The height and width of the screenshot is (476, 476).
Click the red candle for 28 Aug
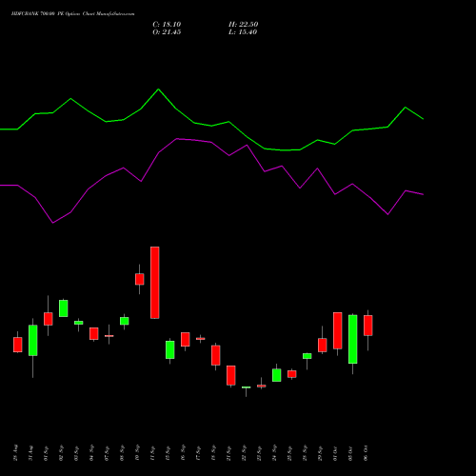(x=18, y=345)
